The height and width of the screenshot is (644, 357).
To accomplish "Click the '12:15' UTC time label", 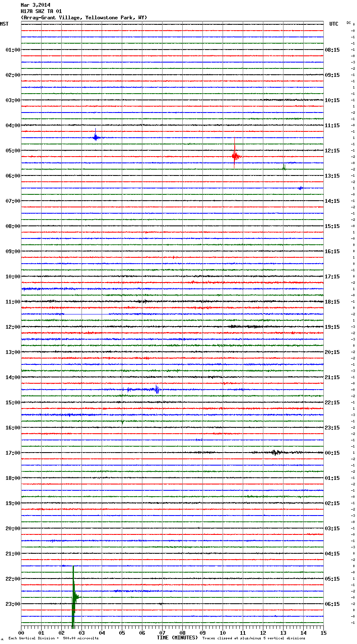I will (332, 151).
